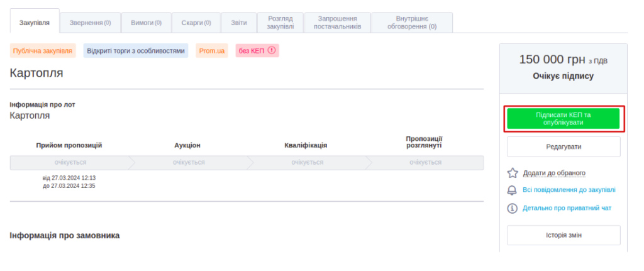Switch to the Внутрішнє обговорення tab
Image resolution: width=644 pixels, height=271 pixels.
412,23
